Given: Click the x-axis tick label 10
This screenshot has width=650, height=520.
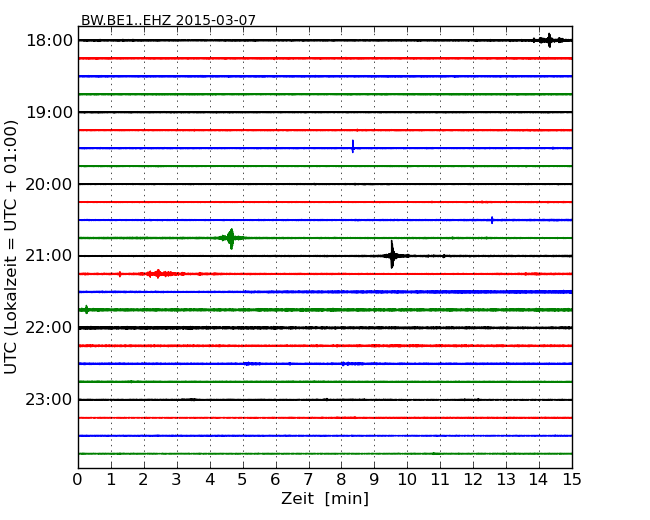Looking at the screenshot, I should (x=407, y=479).
